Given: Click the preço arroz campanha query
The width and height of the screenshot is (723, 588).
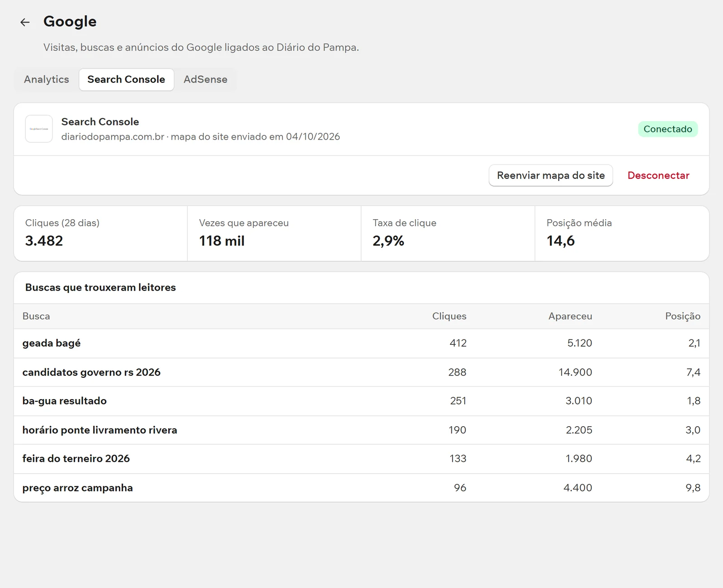Looking at the screenshot, I should click(78, 488).
